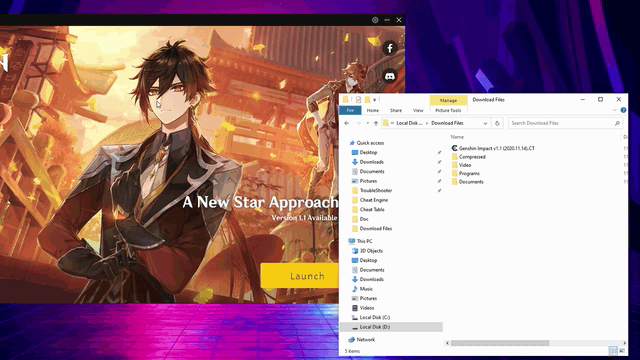Image resolution: width=640 pixels, height=360 pixels.
Task: Switch to large icons view in status bar
Action: point(622,351)
